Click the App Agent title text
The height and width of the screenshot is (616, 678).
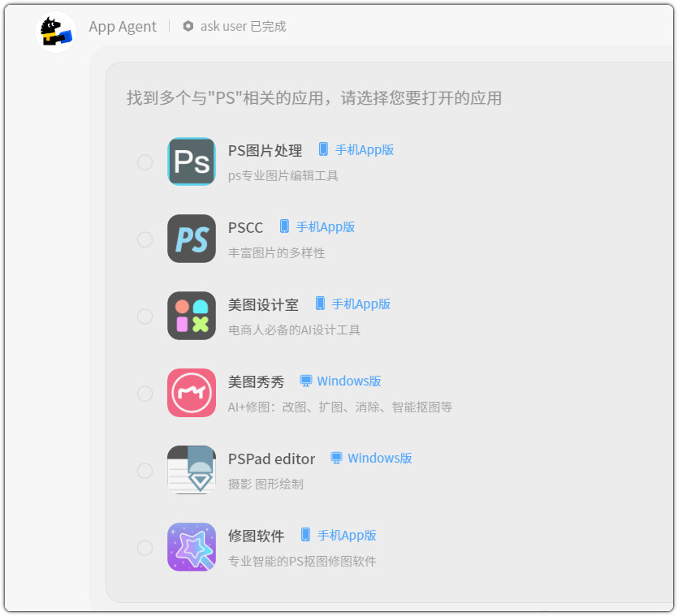[x=123, y=27]
